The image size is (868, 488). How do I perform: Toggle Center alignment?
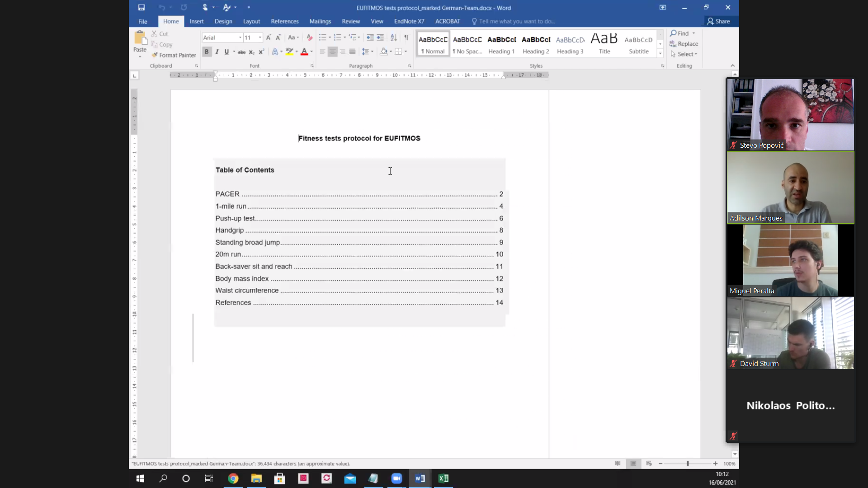click(332, 52)
